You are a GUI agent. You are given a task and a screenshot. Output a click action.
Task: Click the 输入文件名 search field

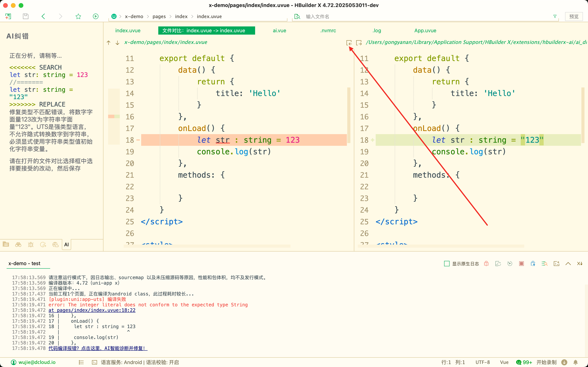425,16
